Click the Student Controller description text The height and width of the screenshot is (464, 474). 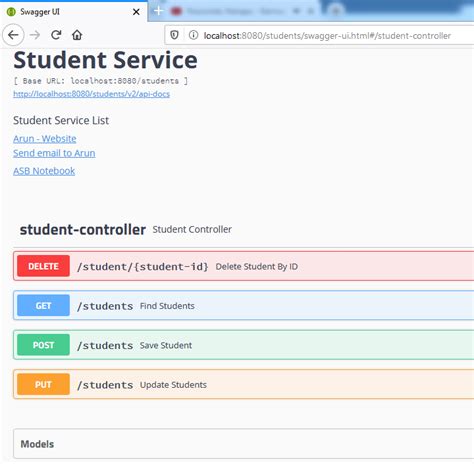click(192, 229)
